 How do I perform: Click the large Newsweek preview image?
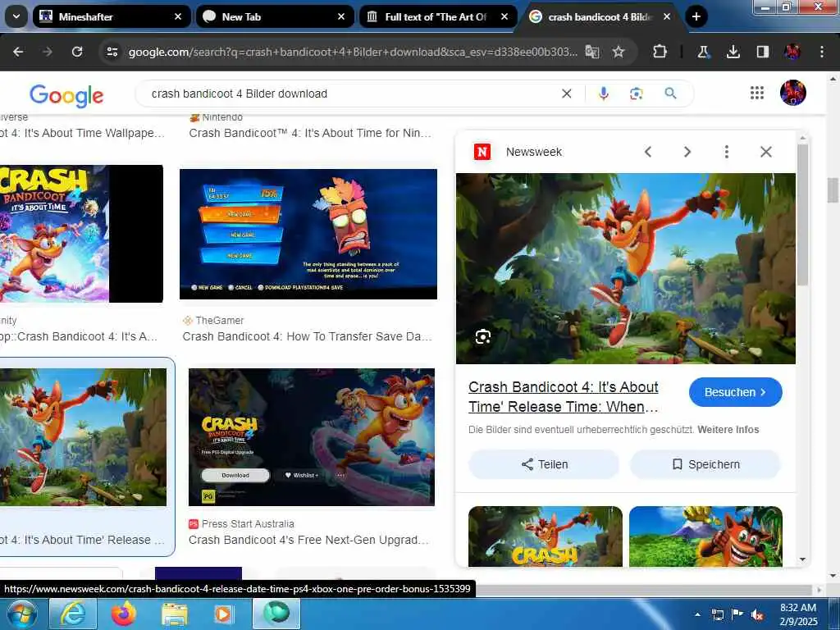626,268
